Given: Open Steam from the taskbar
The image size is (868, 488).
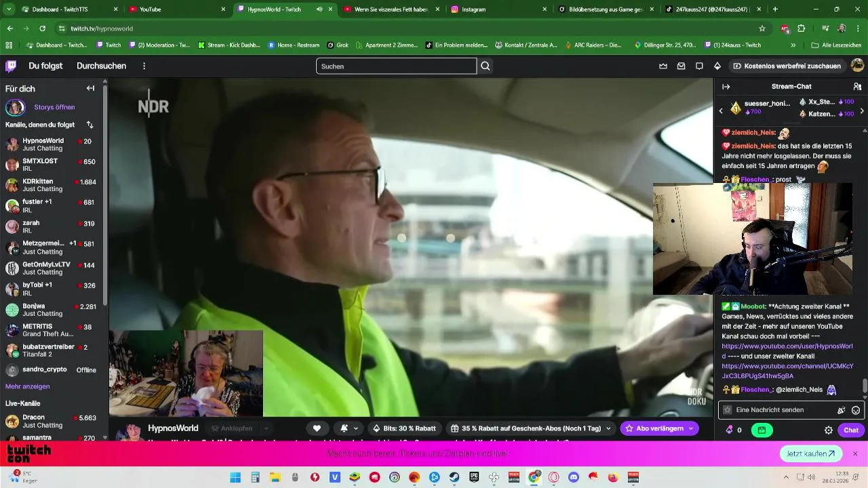Looking at the screenshot, I should (454, 477).
